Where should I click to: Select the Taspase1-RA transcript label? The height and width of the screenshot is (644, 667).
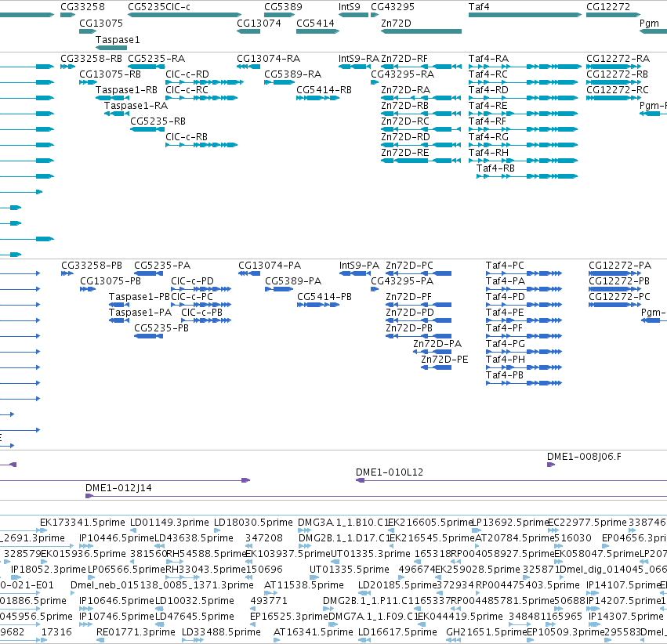[x=136, y=106]
